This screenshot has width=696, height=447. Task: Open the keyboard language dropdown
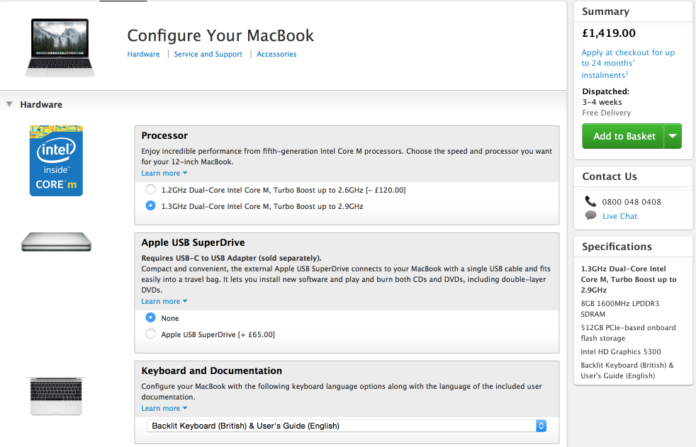click(x=347, y=426)
